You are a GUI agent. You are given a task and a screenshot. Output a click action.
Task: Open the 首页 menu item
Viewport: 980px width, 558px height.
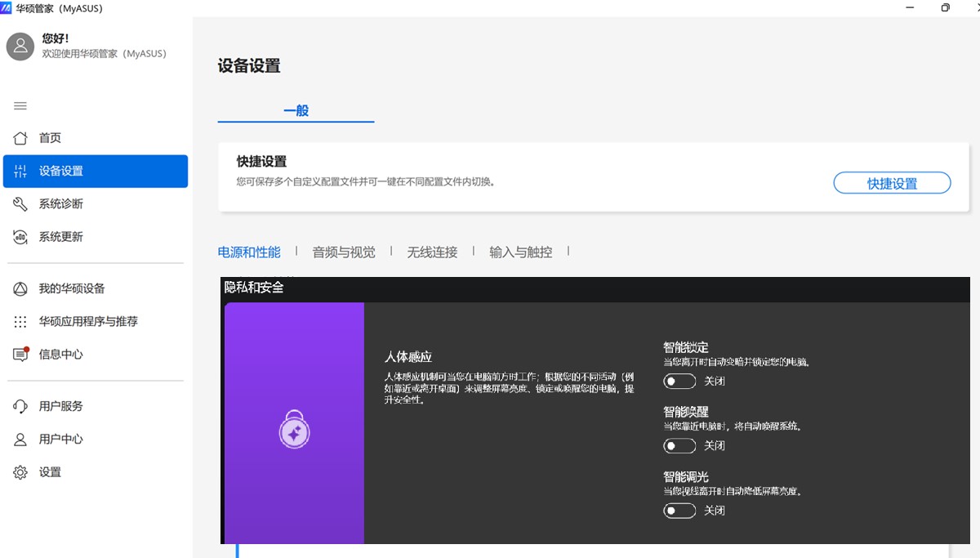point(96,138)
